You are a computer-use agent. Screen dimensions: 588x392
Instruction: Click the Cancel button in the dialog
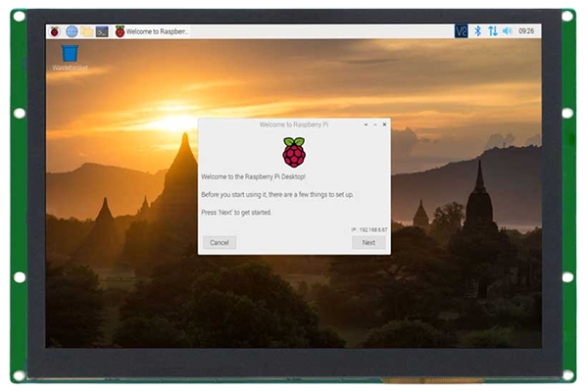(x=220, y=243)
